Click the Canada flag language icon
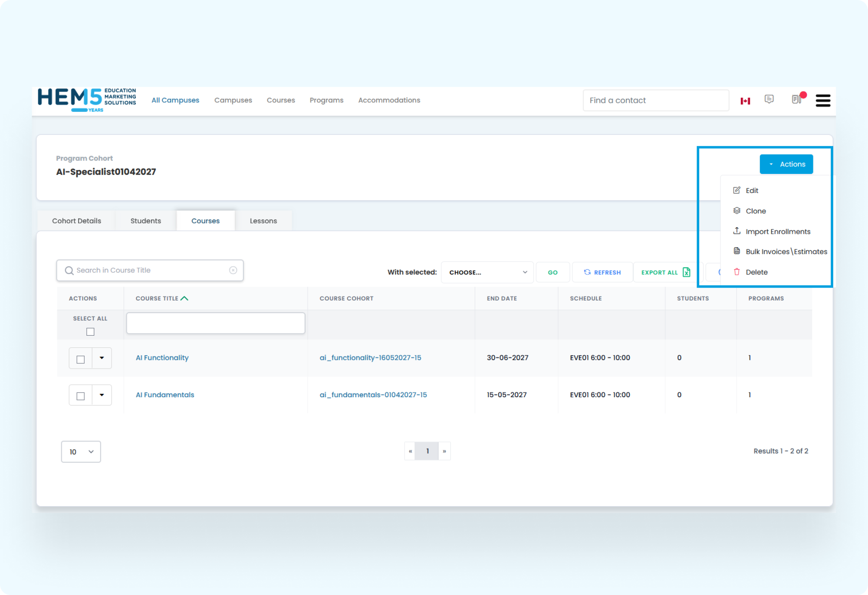 point(745,101)
